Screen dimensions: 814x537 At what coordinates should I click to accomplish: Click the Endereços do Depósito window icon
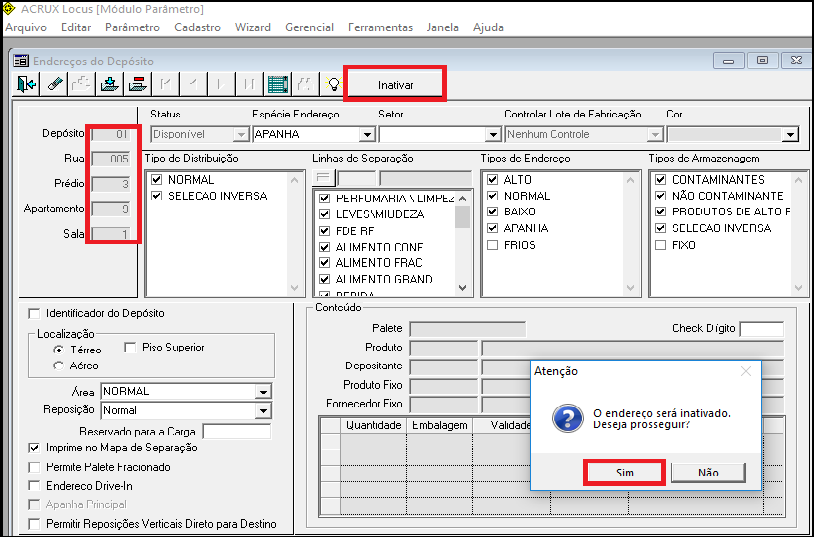pyautogui.click(x=21, y=61)
